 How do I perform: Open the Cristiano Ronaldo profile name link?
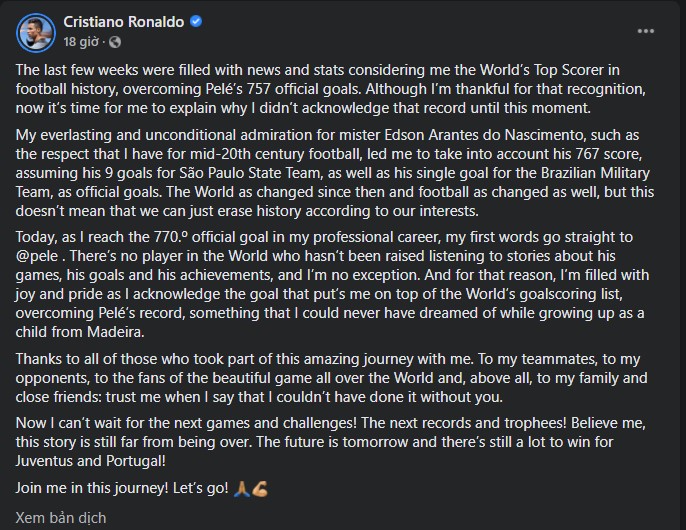click(124, 21)
